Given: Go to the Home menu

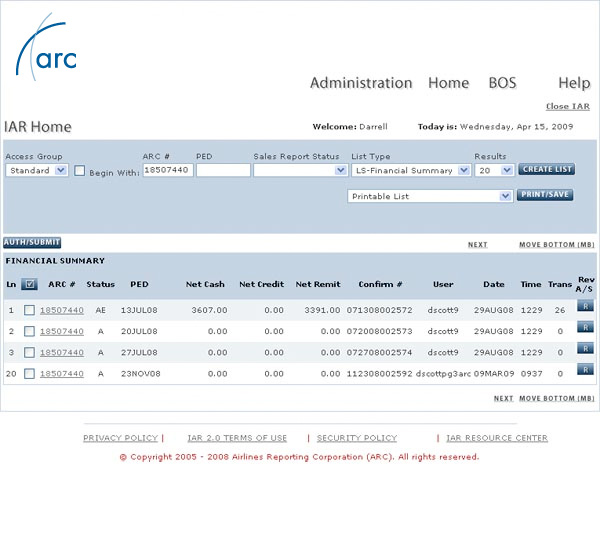Looking at the screenshot, I should point(448,83).
